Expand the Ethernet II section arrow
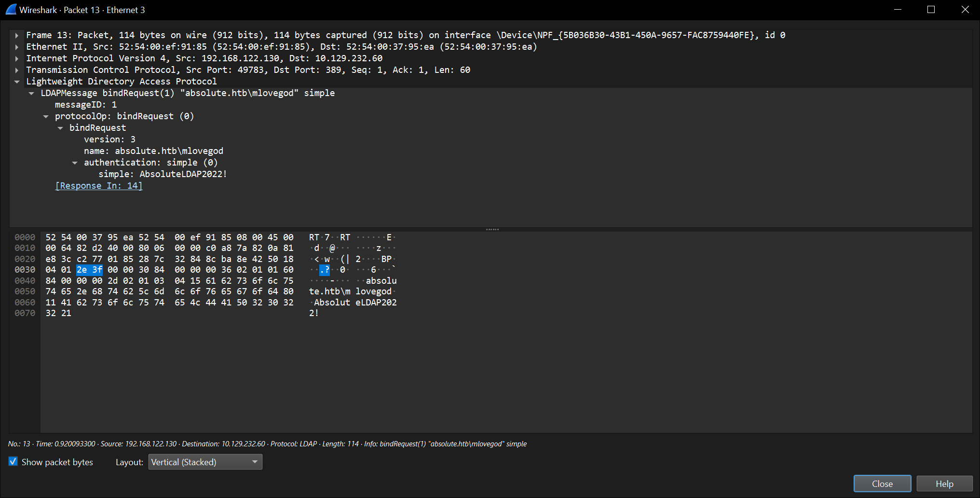The height and width of the screenshot is (498, 980). pos(17,47)
